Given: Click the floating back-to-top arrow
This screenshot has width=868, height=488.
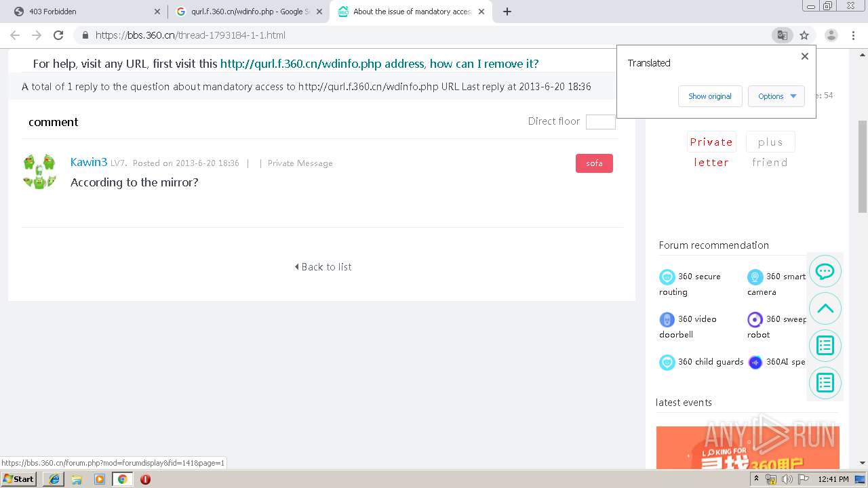Looking at the screenshot, I should (x=825, y=308).
